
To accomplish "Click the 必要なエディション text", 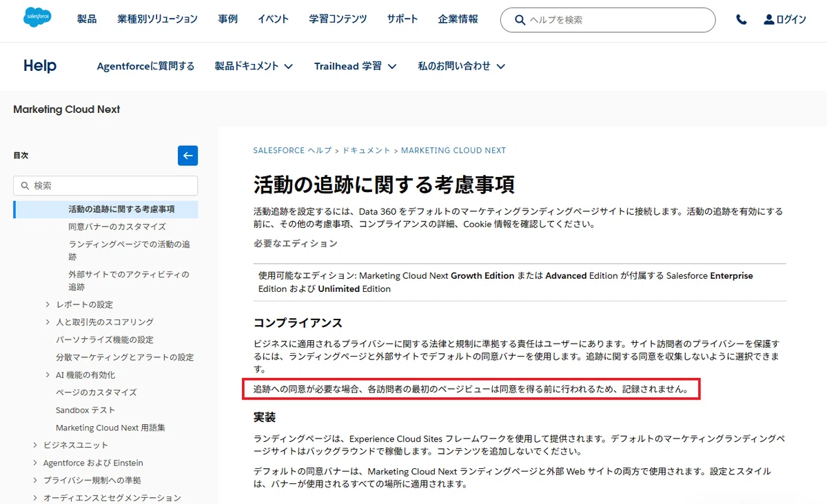I will click(296, 243).
